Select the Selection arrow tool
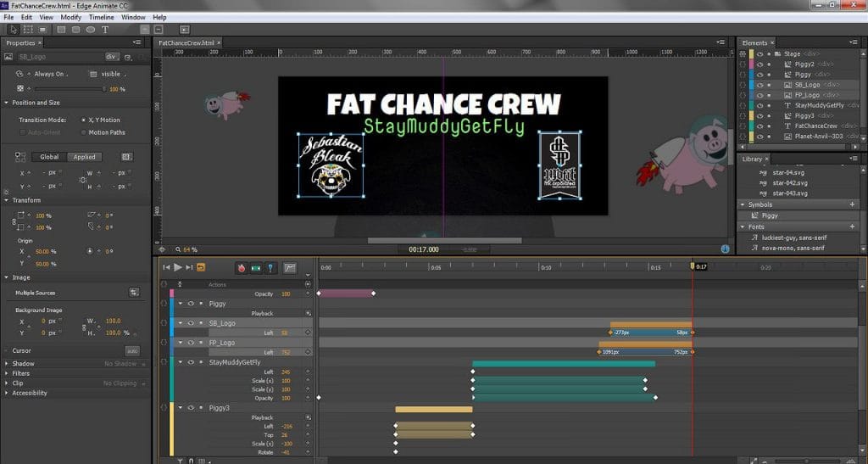Screen dimensions: 868x464 pyautogui.click(x=14, y=30)
